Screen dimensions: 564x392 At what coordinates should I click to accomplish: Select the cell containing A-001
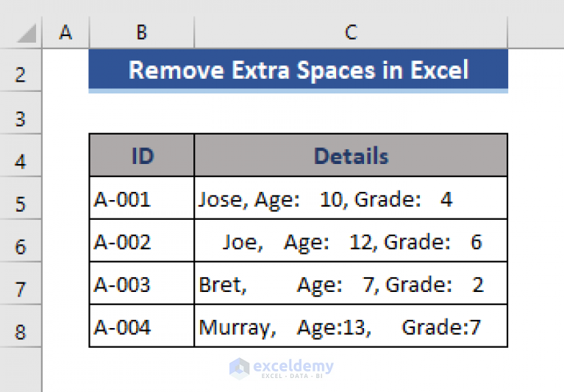142,198
